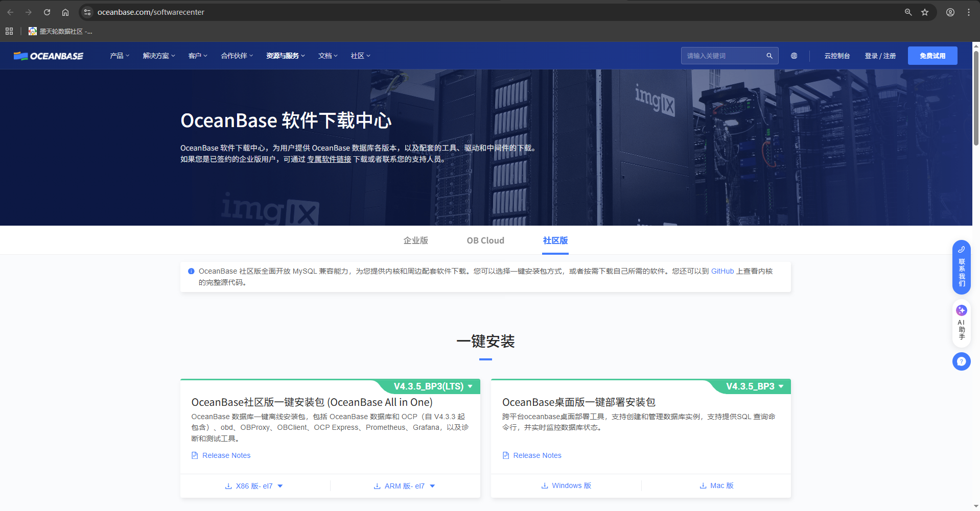Click the 联系我们 phone icon on the right edge
This screenshot has width=980, height=511.
(961, 250)
